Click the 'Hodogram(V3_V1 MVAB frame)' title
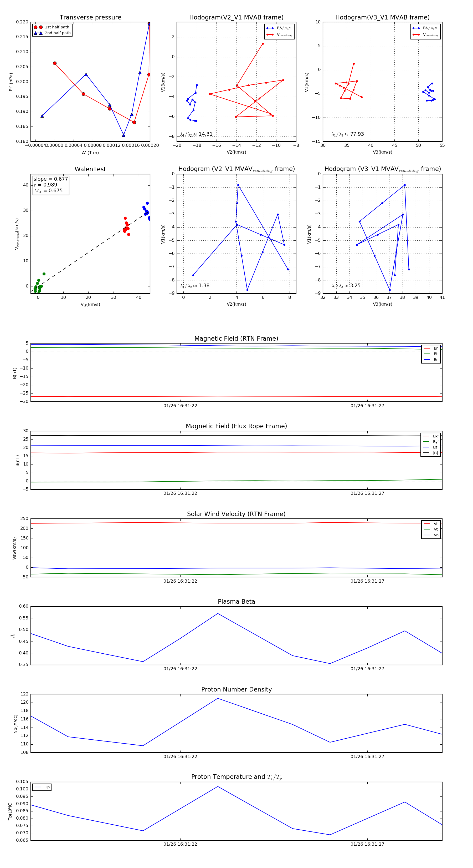Screen dimensions: 473x868 pyautogui.click(x=382, y=18)
